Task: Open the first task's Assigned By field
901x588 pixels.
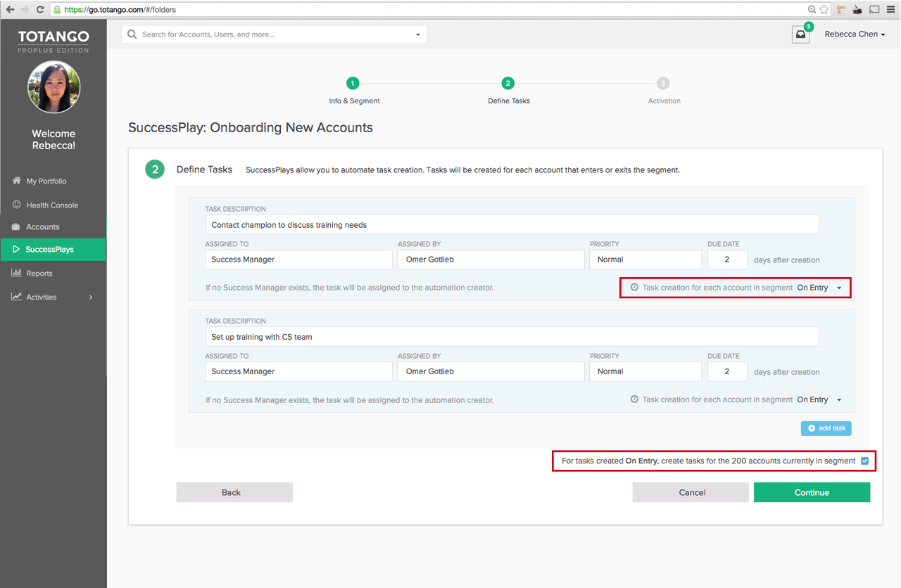Action: point(491,260)
